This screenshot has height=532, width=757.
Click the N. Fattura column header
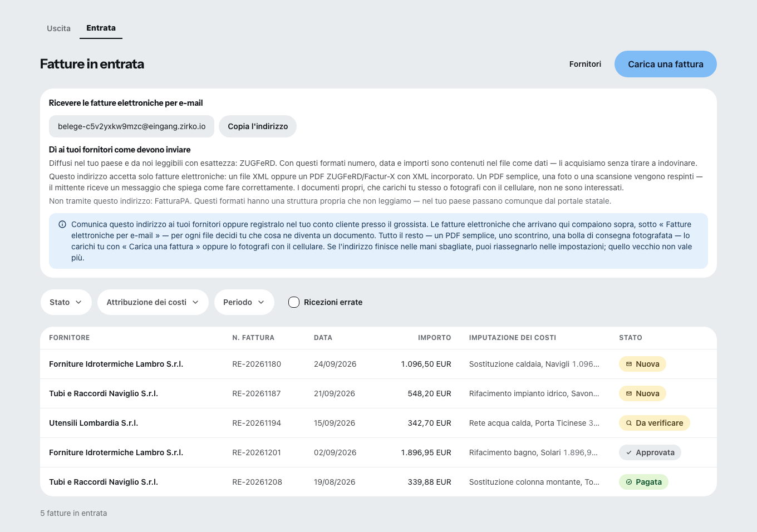tap(253, 338)
